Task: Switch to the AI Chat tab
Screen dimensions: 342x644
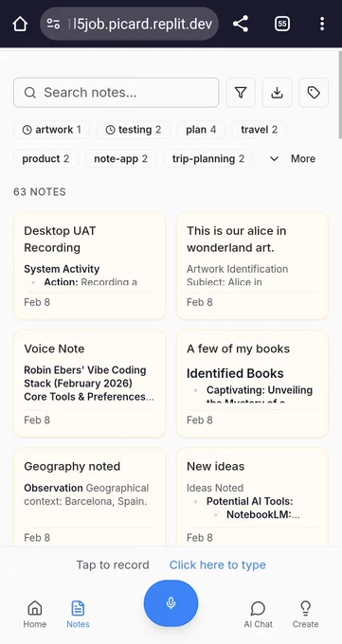Action: point(258,614)
